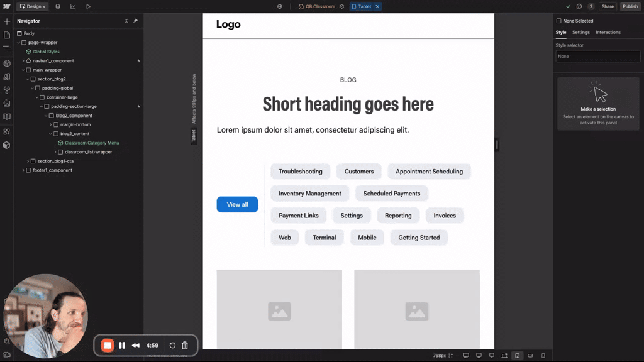Collapse the section_blog2 node
The width and height of the screenshot is (644, 362).
pos(28,79)
